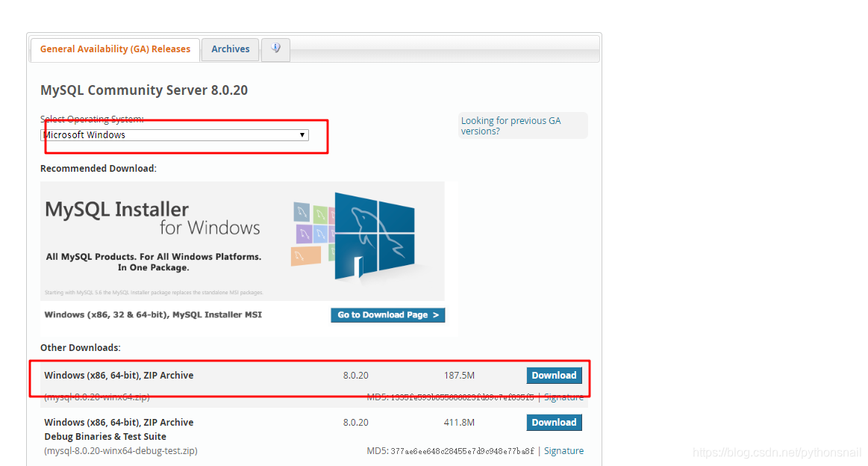Select the 'Windows (x86, 32 & 64-bit), MySQL Installer MSI' text
This screenshot has height=466, width=868.
pyautogui.click(x=153, y=314)
